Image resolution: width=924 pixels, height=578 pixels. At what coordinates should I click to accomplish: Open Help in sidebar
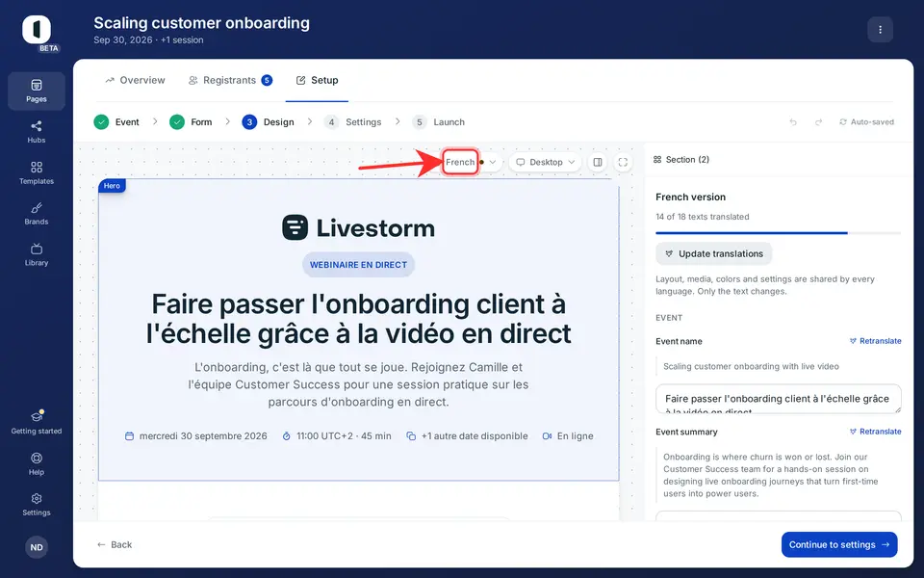[x=37, y=463]
